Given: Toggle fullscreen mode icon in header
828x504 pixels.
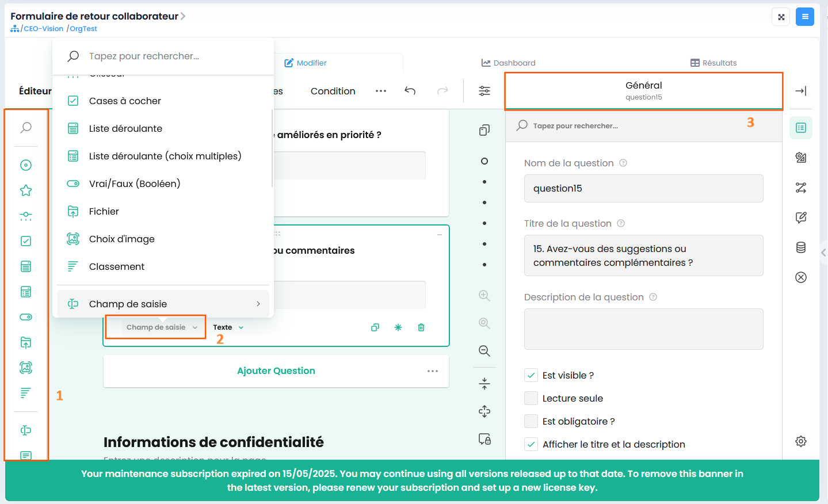Looking at the screenshot, I should [x=781, y=17].
